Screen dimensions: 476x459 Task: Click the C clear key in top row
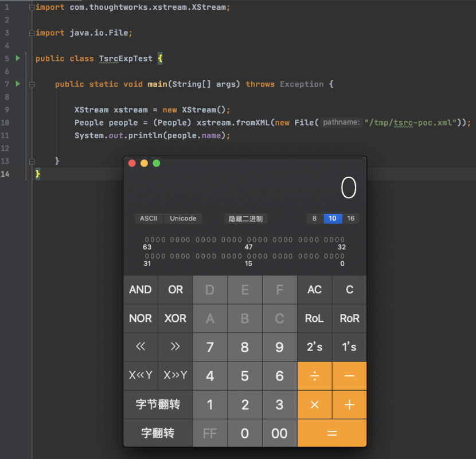coord(349,290)
